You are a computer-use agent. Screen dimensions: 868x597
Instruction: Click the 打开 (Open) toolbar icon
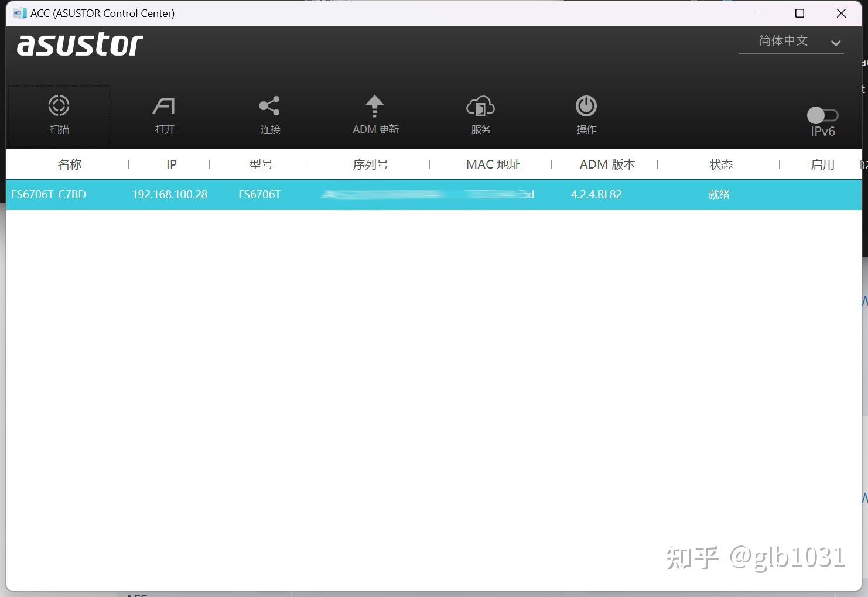pyautogui.click(x=164, y=106)
